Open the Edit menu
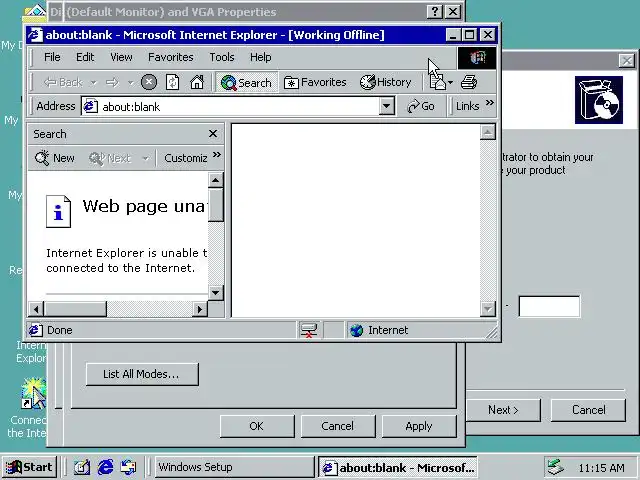This screenshot has height=480, width=640. pyautogui.click(x=85, y=57)
